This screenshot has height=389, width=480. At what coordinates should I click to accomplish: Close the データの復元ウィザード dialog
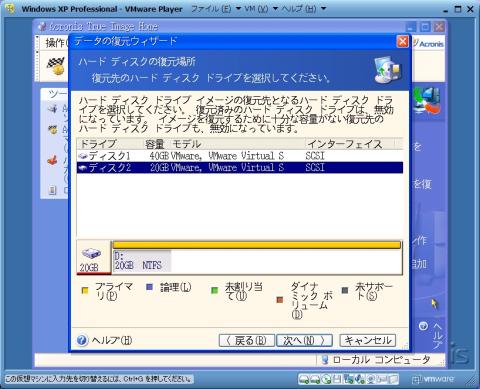tap(403, 42)
